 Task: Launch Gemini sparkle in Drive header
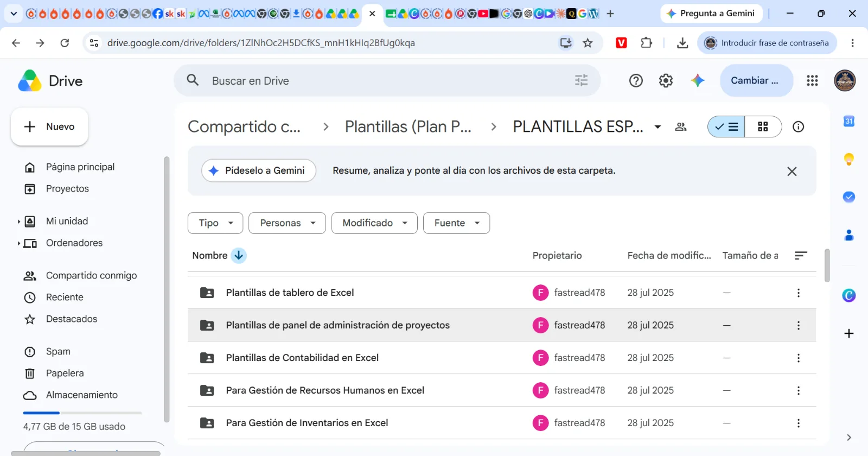698,80
